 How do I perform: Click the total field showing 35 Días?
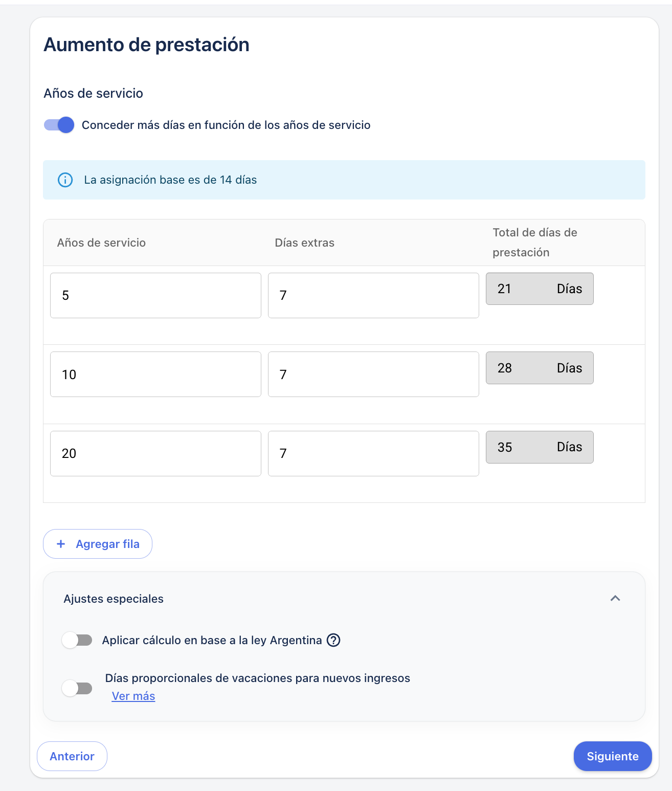(x=540, y=447)
